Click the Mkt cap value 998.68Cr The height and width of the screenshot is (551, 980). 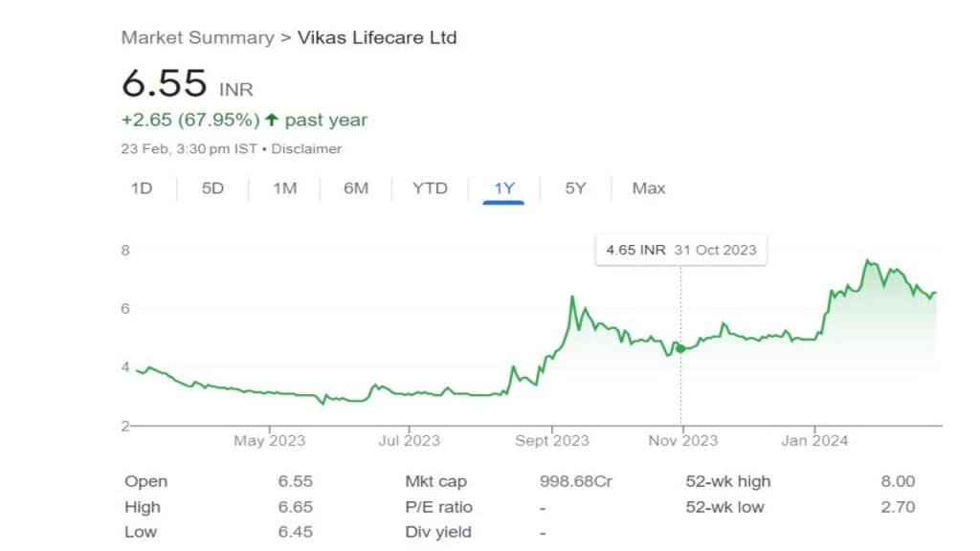(576, 482)
